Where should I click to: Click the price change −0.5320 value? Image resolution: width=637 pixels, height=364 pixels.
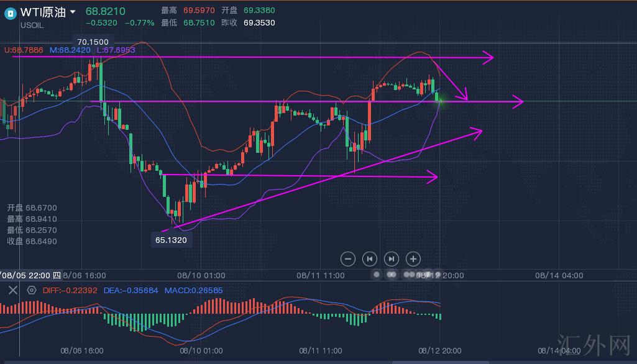[x=101, y=23]
